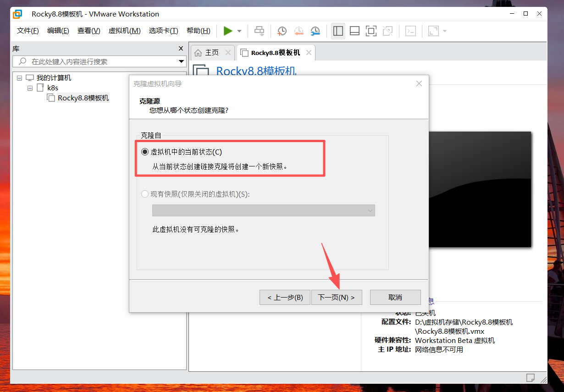
Task: Click the console view toolbar icon
Action: pos(410,31)
